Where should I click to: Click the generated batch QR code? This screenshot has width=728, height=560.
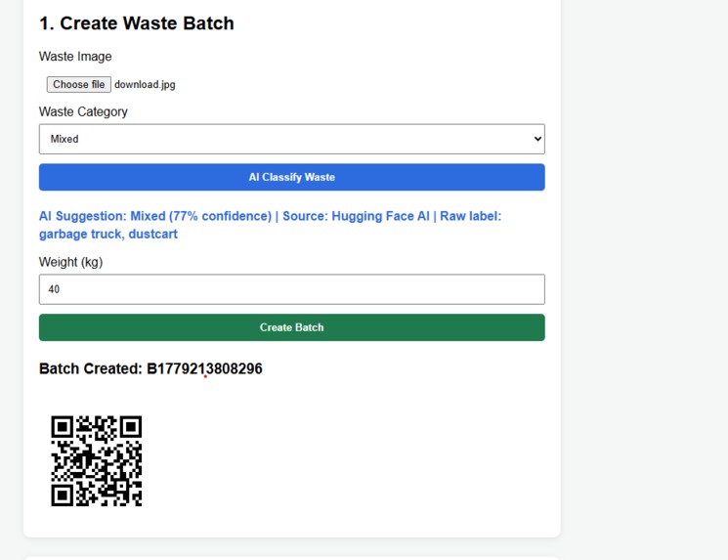(97, 460)
